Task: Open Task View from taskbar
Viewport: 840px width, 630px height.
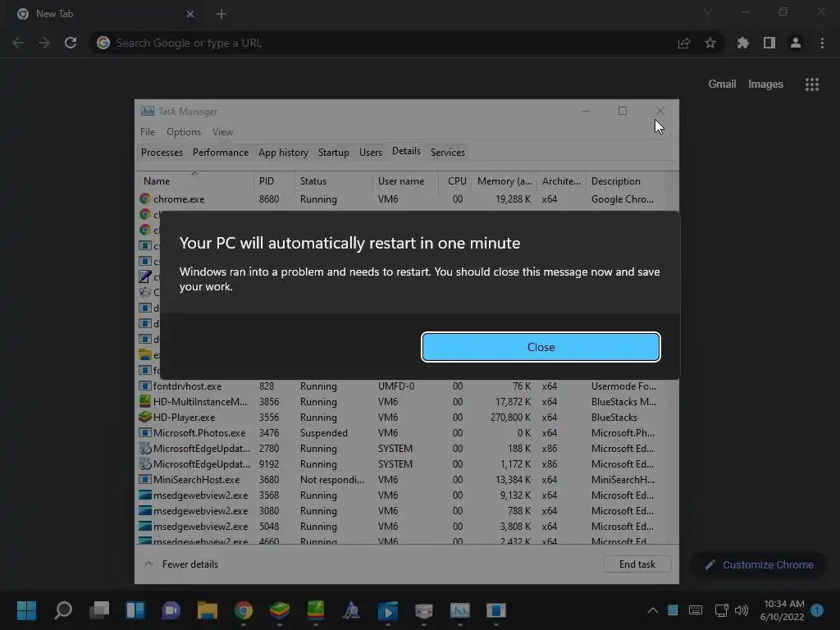Action: click(x=99, y=610)
